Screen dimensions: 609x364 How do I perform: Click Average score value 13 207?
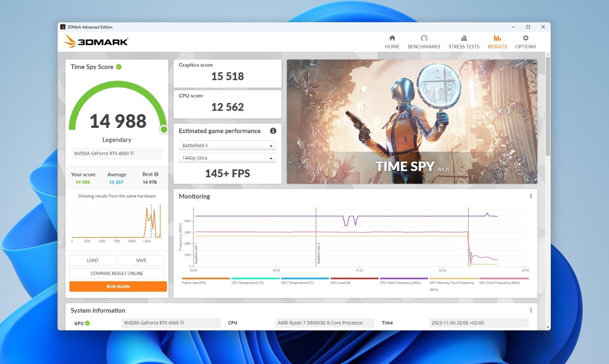click(116, 182)
